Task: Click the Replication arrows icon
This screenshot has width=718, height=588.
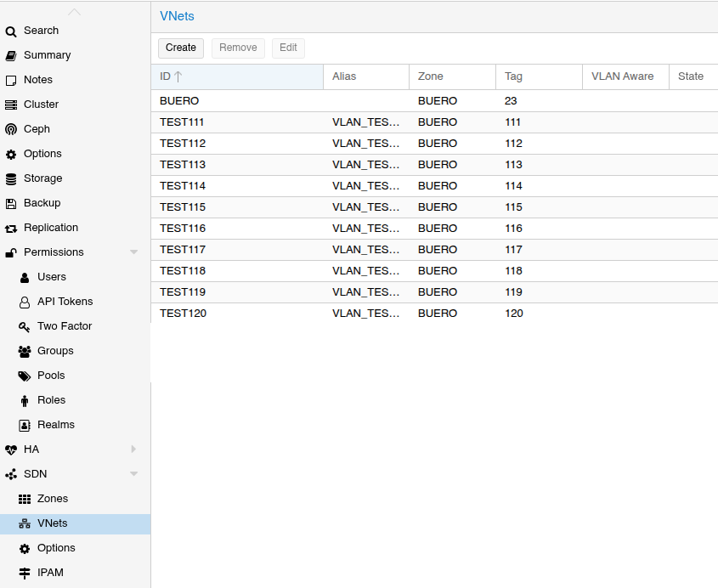Action: (x=11, y=228)
